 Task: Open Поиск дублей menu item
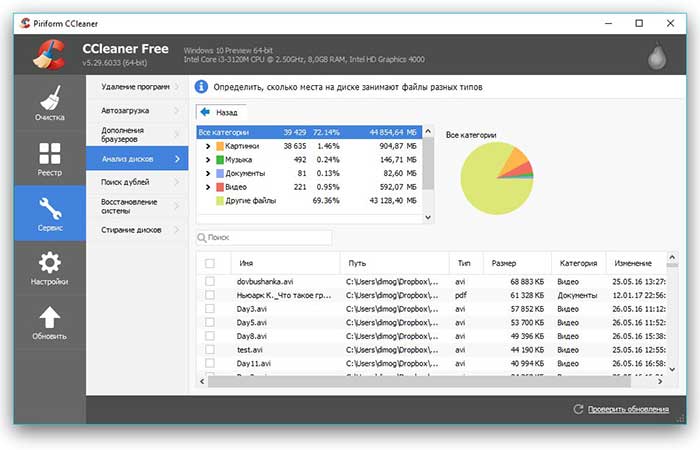138,182
